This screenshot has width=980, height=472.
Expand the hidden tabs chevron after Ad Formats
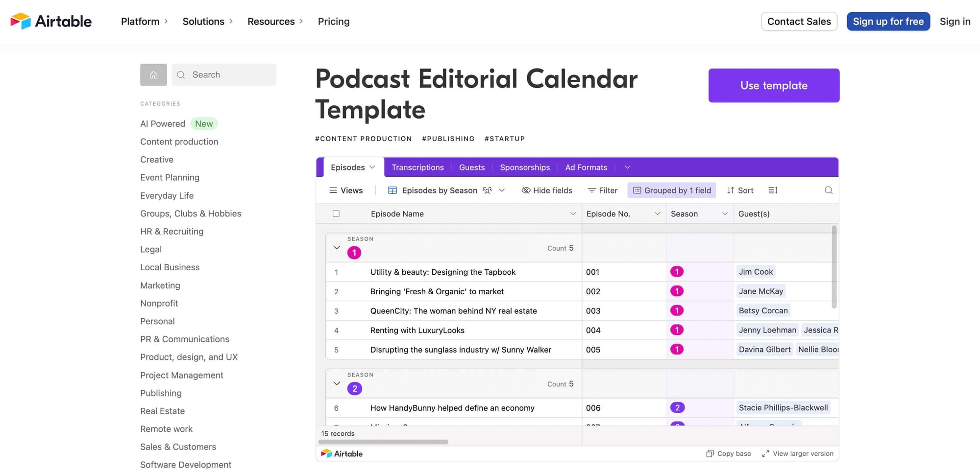click(x=627, y=167)
